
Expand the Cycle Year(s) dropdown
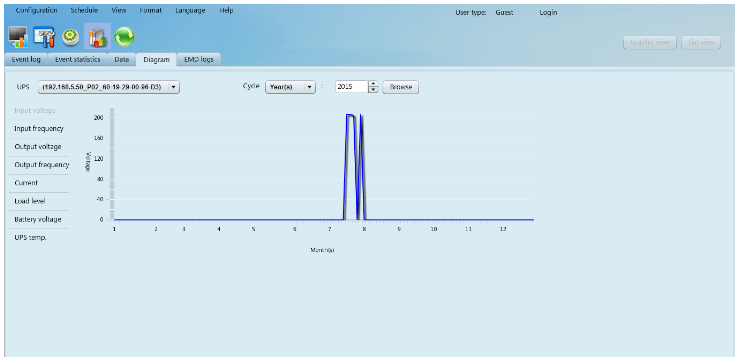pos(290,87)
